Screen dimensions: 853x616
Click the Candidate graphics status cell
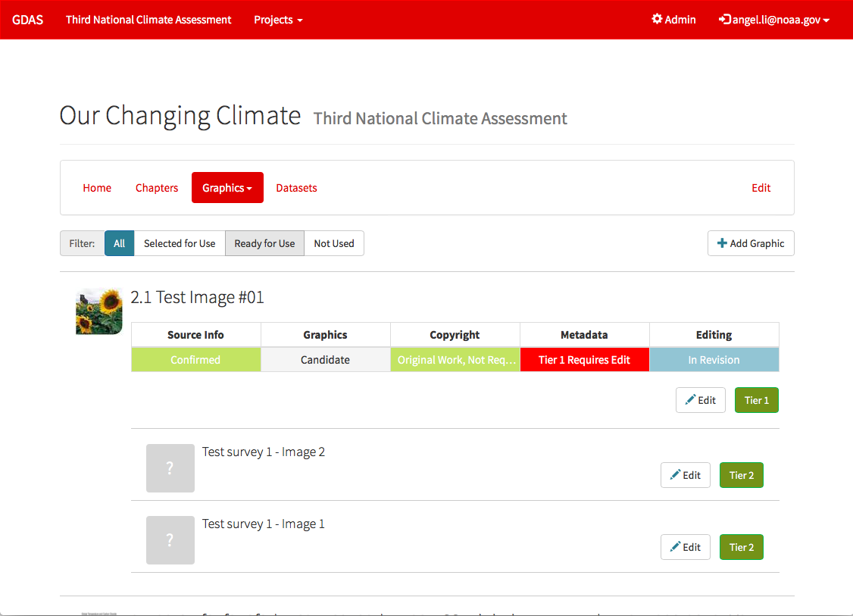[325, 360]
